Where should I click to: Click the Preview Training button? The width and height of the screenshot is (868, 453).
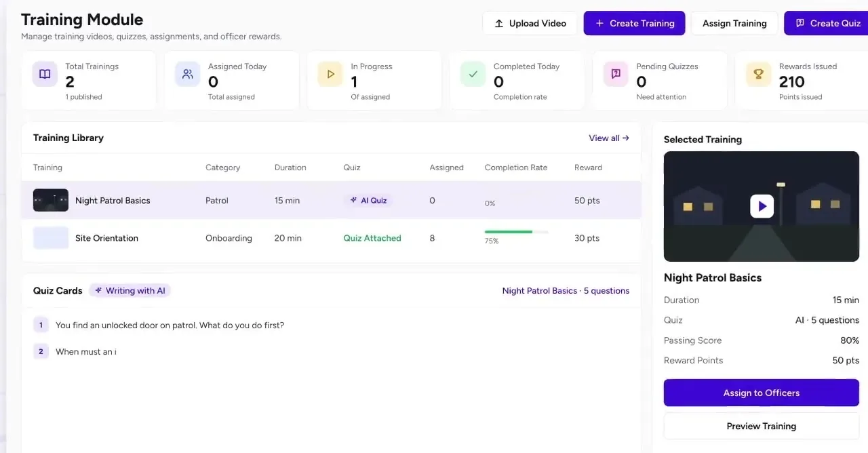[762, 426]
